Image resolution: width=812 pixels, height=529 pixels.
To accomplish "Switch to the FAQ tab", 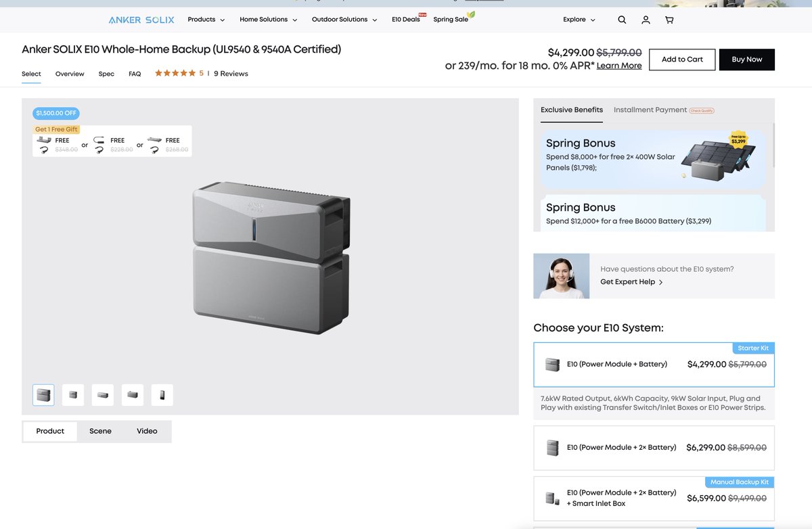I will (x=135, y=74).
